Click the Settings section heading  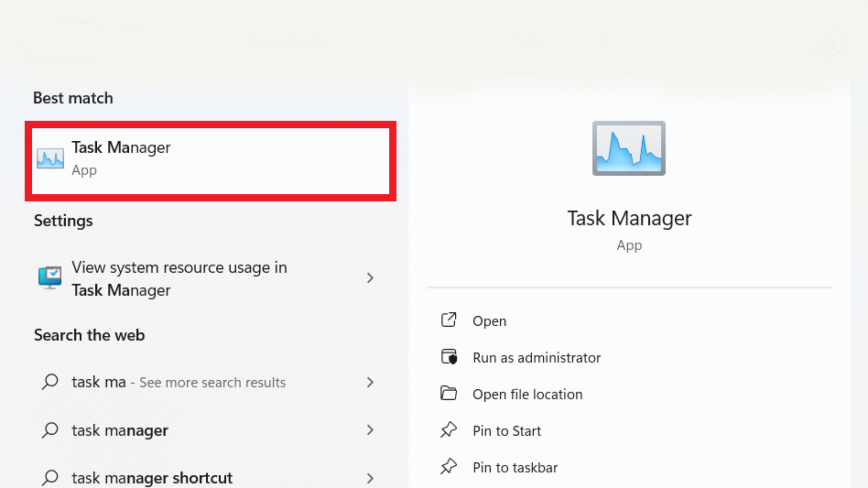(63, 221)
